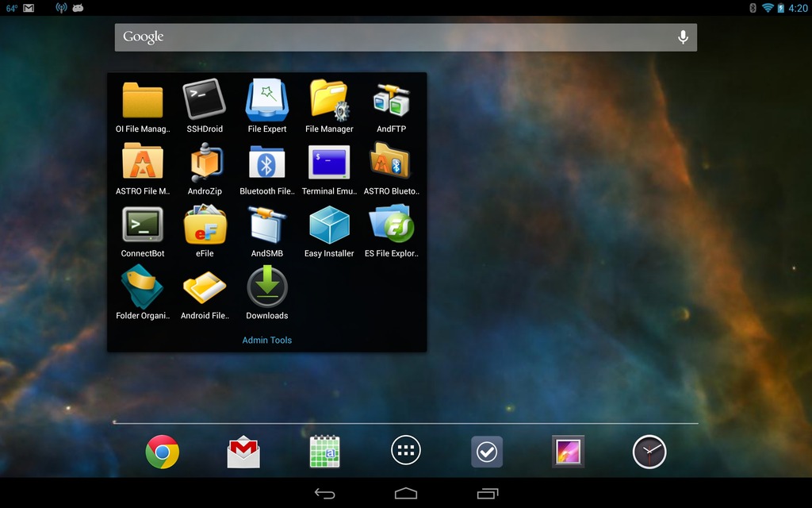
Task: Tap the 4:20 clock in status bar
Action: (x=798, y=8)
